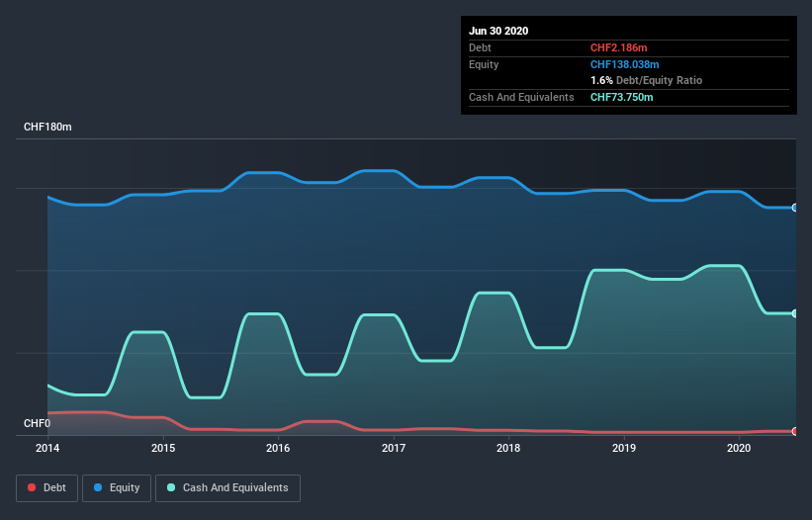Click the 2017 x-axis label

[x=394, y=448]
